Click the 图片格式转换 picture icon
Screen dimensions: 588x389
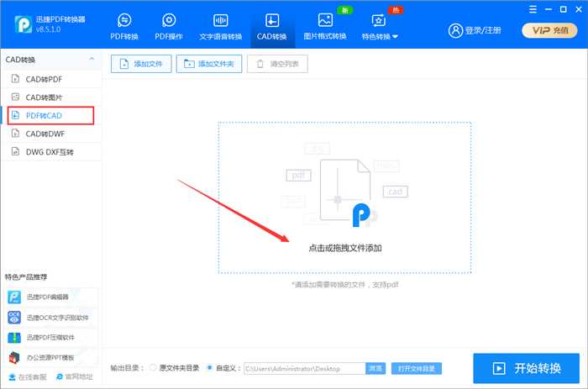click(x=325, y=20)
